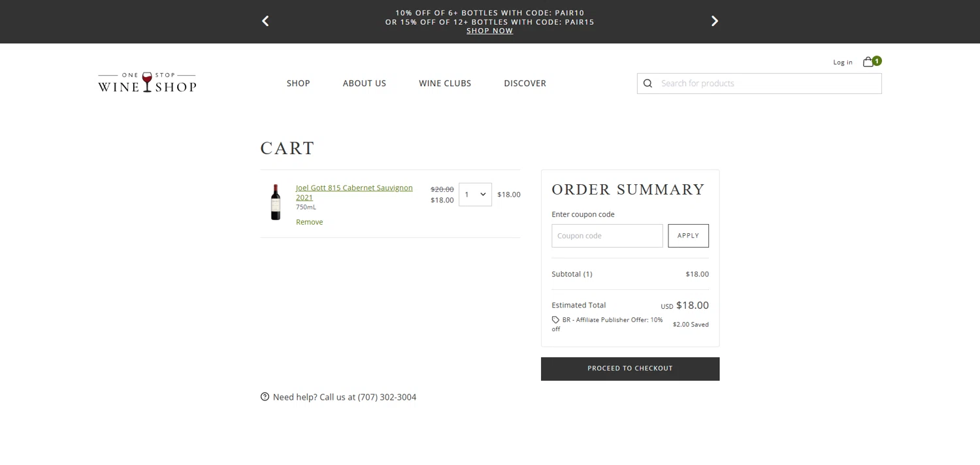The height and width of the screenshot is (465, 980).
Task: Click Proceed to Checkout
Action: click(630, 368)
